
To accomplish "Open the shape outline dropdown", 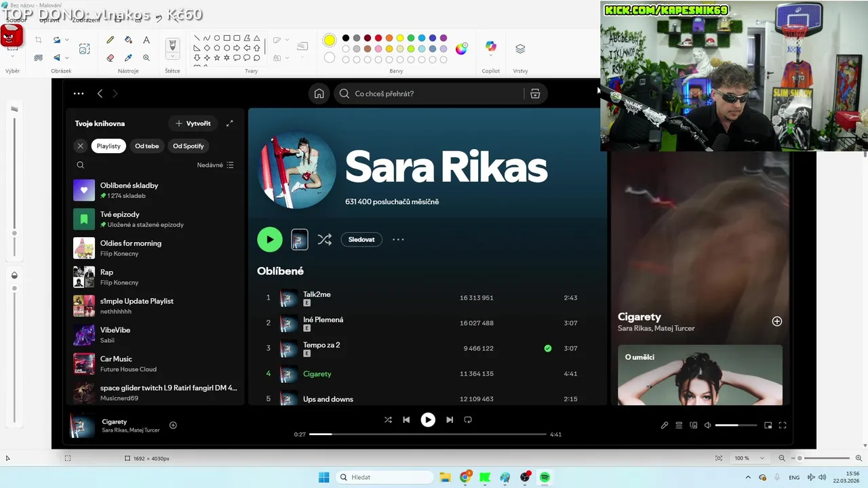I will coord(288,40).
